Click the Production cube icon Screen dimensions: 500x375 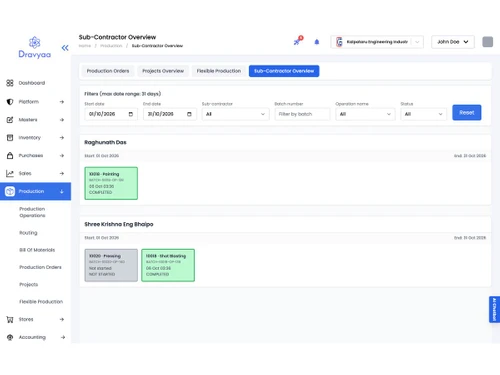coord(10,191)
